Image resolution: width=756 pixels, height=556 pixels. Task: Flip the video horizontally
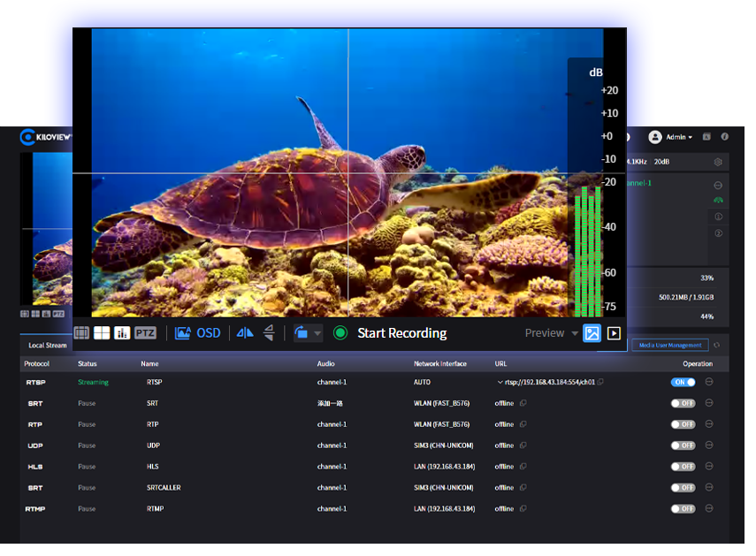click(245, 333)
